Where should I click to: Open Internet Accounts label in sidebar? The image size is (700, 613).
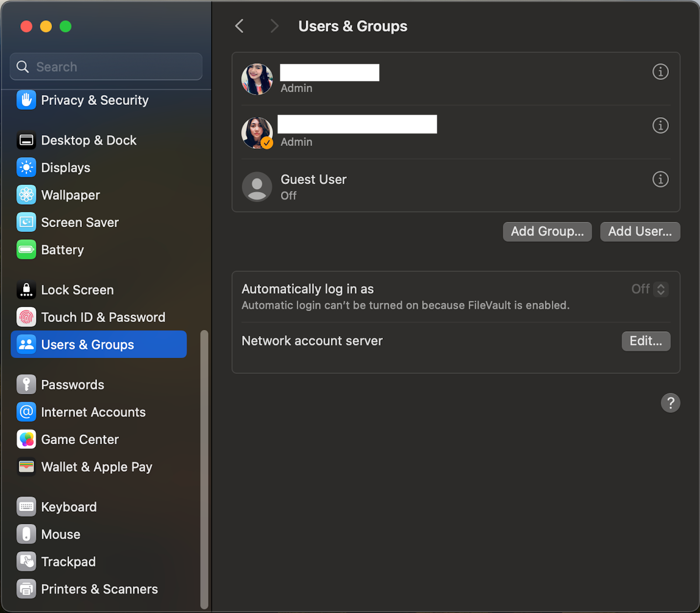pos(93,412)
